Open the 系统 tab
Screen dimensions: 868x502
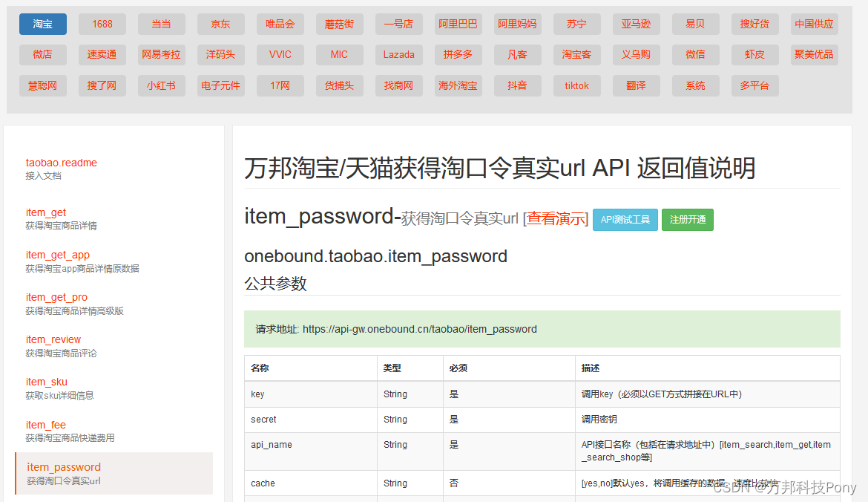[695, 85]
